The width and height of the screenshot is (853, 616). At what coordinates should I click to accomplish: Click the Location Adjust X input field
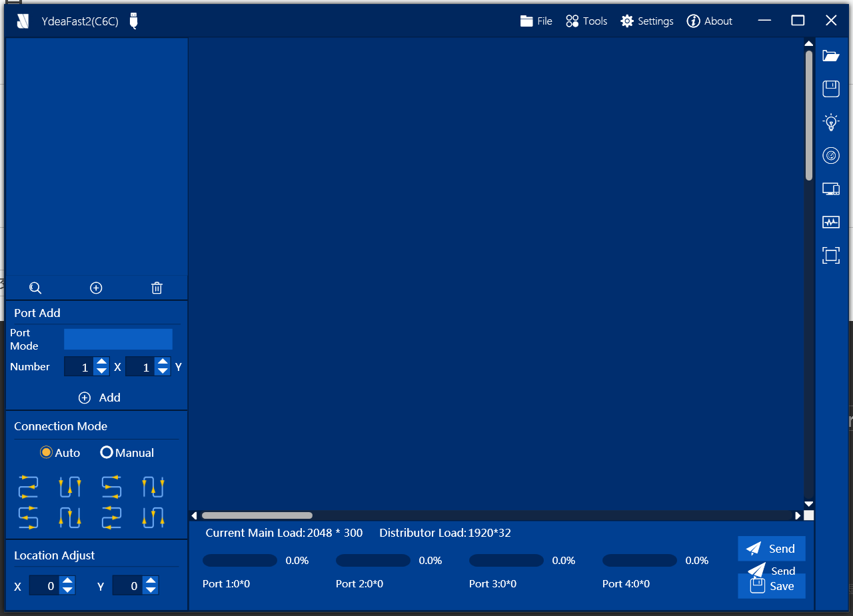[x=44, y=586]
